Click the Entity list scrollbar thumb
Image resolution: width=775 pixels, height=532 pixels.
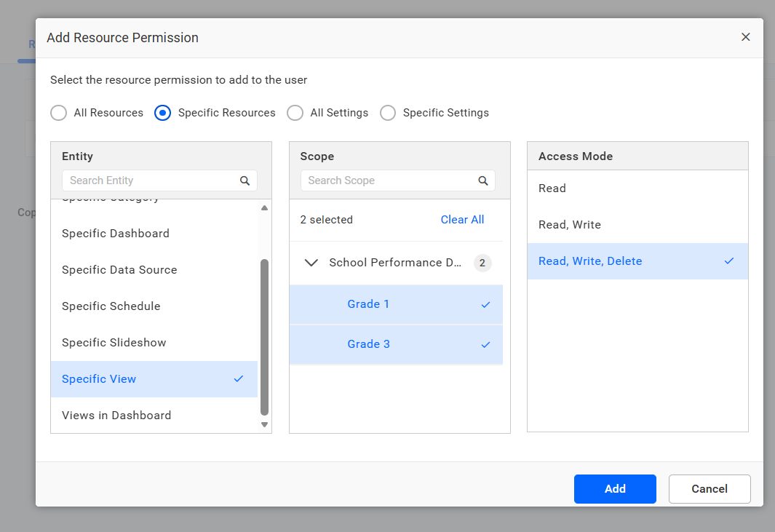tap(264, 337)
